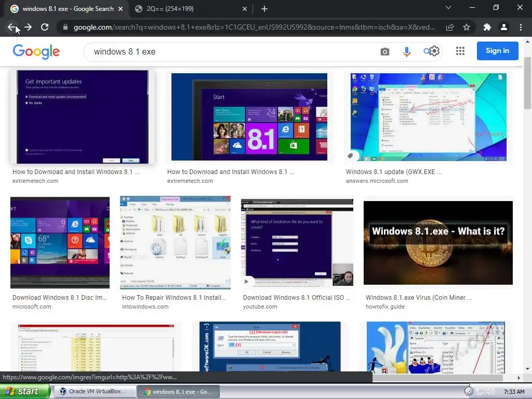Open the Google apps grid

pyautogui.click(x=460, y=51)
